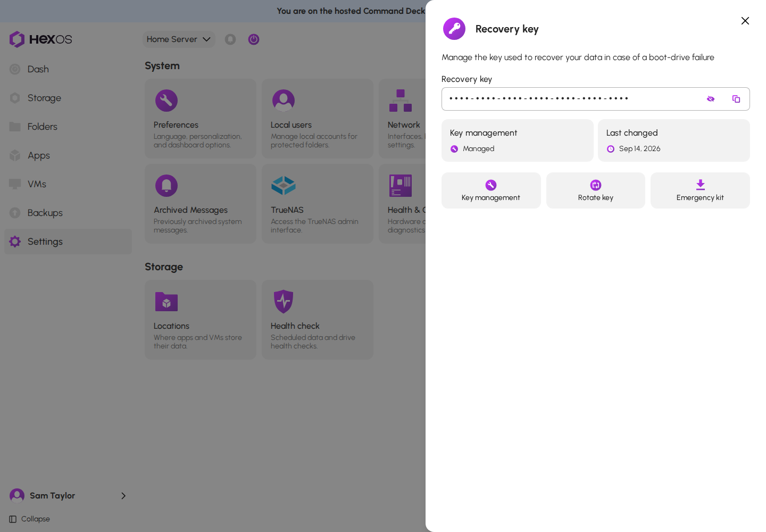This screenshot has width=766, height=532.
Task: Open Storage in the sidebar
Action: pos(68,98)
